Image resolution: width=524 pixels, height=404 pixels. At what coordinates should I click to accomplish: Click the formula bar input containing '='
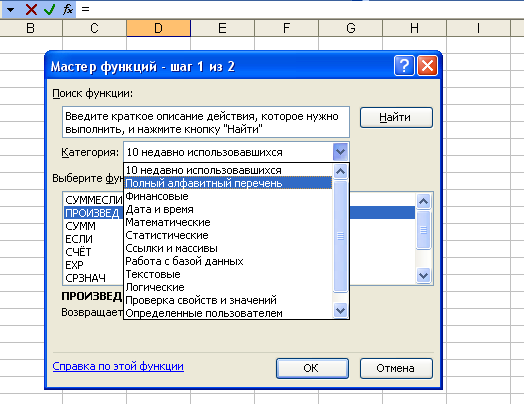pos(300,9)
